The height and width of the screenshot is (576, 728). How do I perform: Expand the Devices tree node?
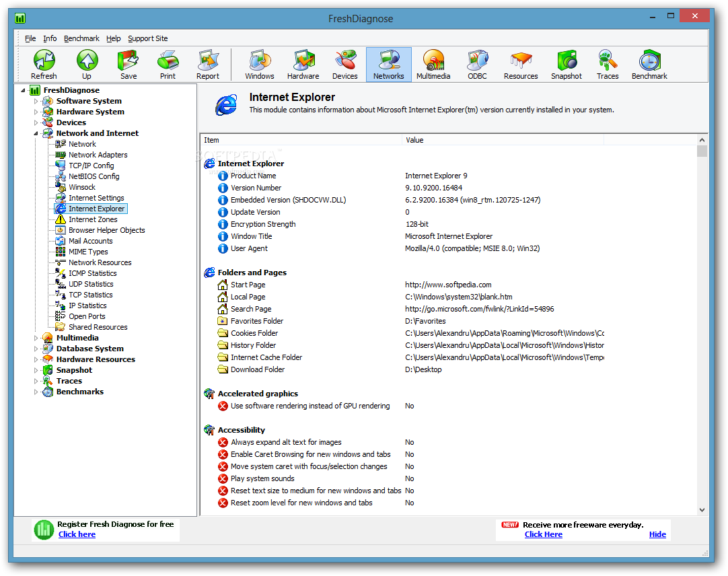[36, 122]
